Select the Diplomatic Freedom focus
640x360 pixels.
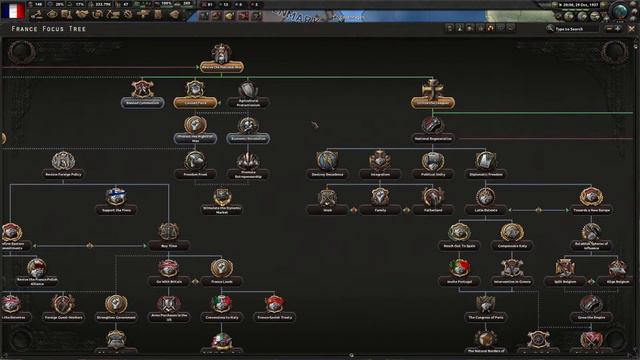tap(486, 166)
